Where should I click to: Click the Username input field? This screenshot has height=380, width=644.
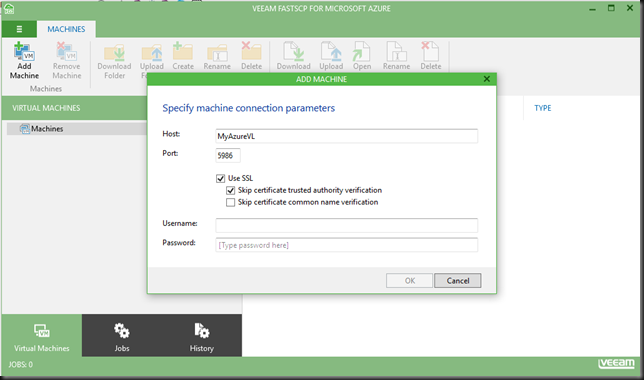[346, 225]
